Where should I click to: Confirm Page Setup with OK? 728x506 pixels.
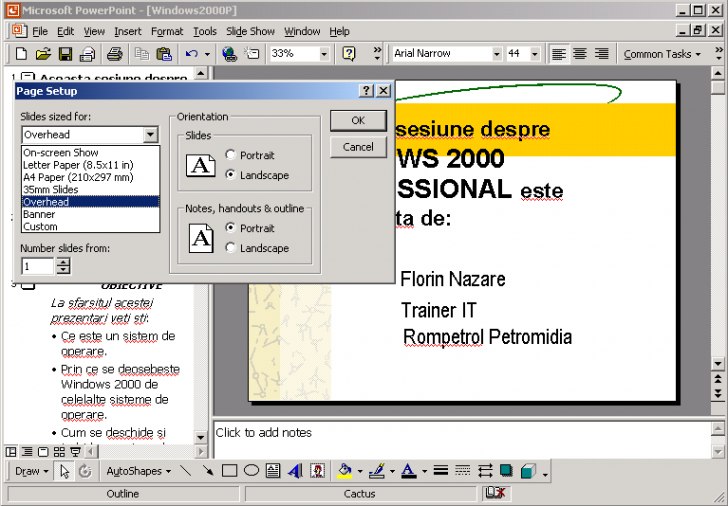point(358,120)
